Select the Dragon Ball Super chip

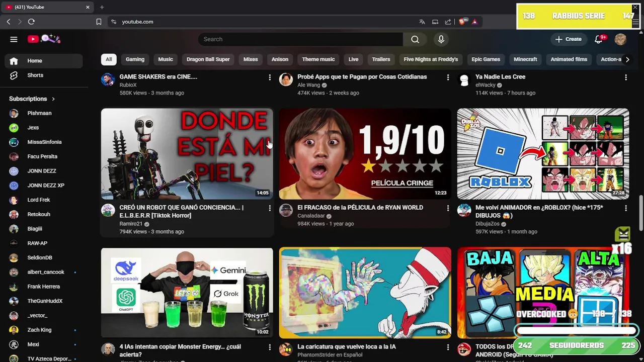pyautogui.click(x=208, y=59)
